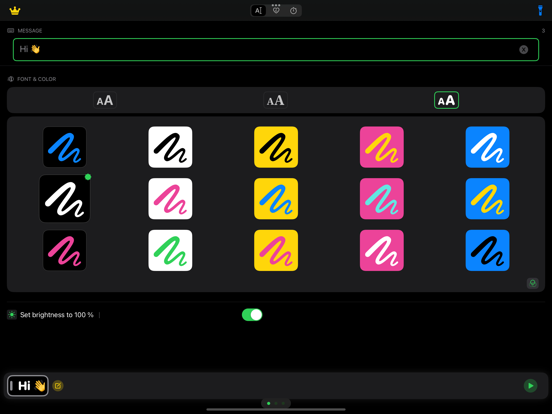Select white text on pink swatch

coord(382,250)
